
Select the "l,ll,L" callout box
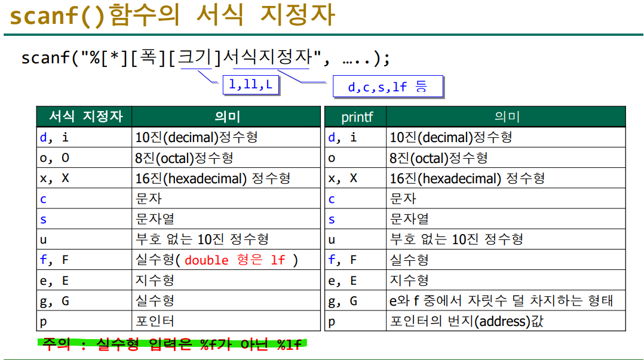[x=250, y=85]
